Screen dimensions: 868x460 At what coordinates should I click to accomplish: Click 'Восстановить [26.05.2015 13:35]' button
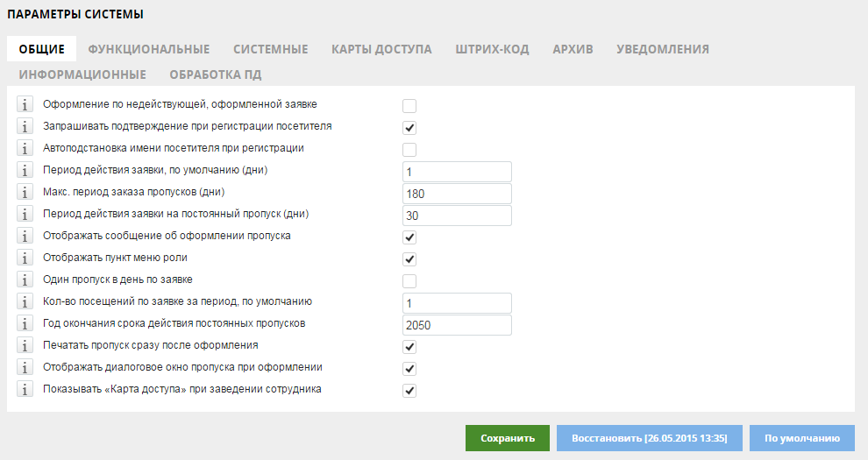point(650,438)
